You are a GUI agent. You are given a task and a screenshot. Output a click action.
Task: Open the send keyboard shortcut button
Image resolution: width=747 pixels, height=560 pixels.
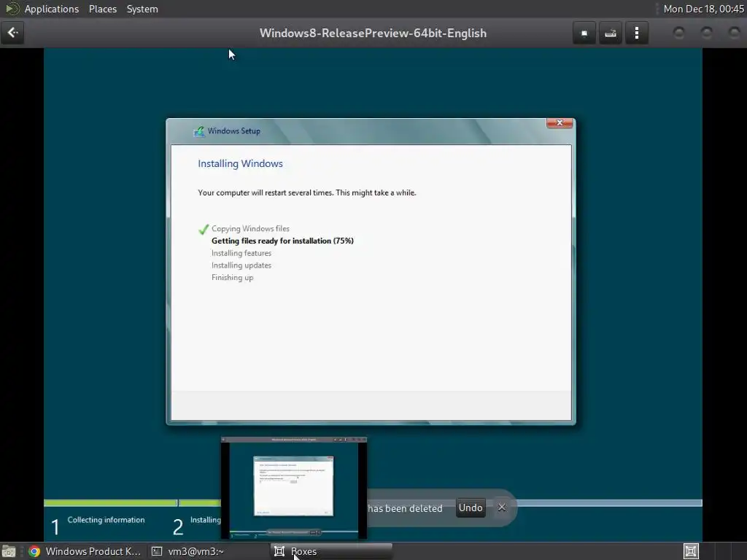[611, 33]
